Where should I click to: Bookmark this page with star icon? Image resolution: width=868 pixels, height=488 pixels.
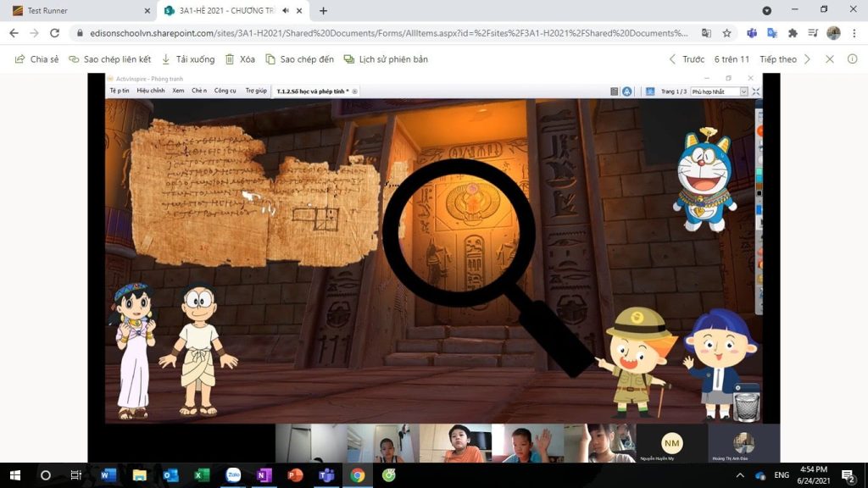click(x=726, y=33)
